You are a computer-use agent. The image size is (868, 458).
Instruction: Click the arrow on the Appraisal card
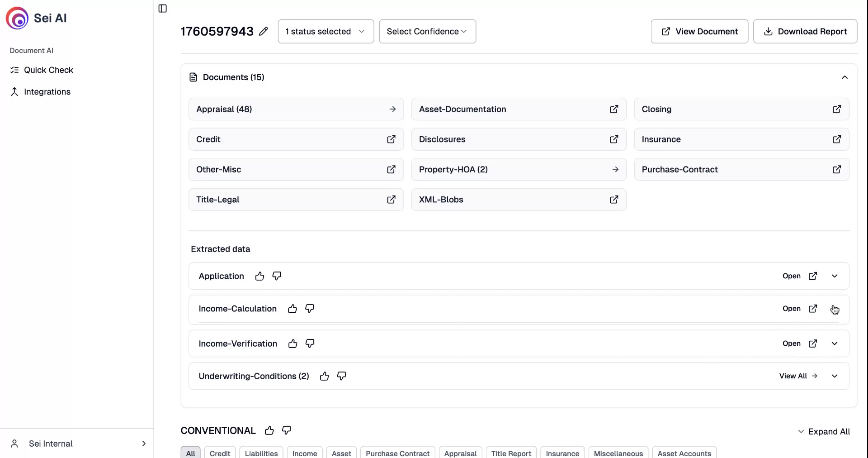point(392,109)
